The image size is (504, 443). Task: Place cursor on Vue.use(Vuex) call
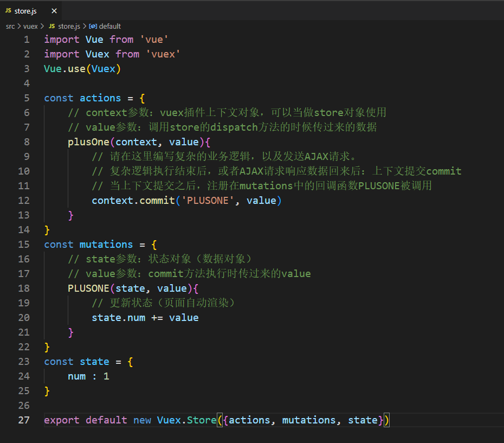(x=82, y=69)
